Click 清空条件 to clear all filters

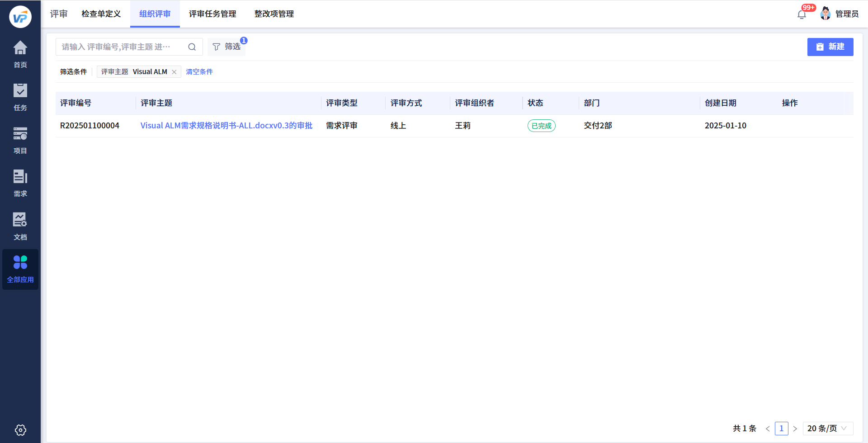point(199,71)
